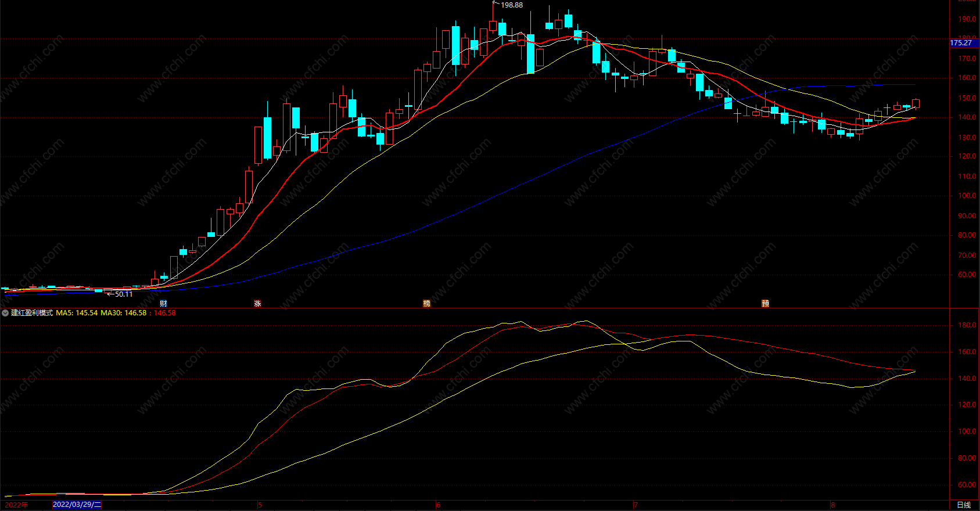Click the 财 financial event marker icon
This screenshot has height=511, width=980.
(x=163, y=304)
